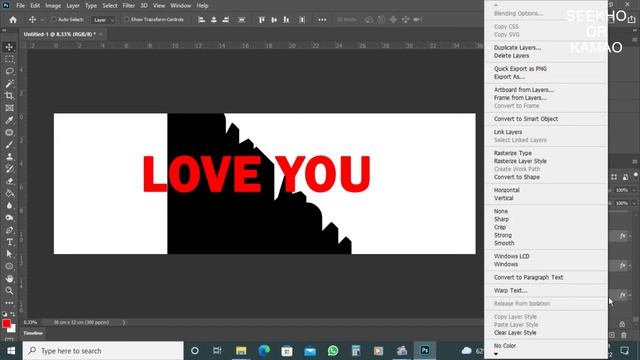This screenshot has width=640, height=360.
Task: Select the Path Selection tool
Action: [9, 254]
